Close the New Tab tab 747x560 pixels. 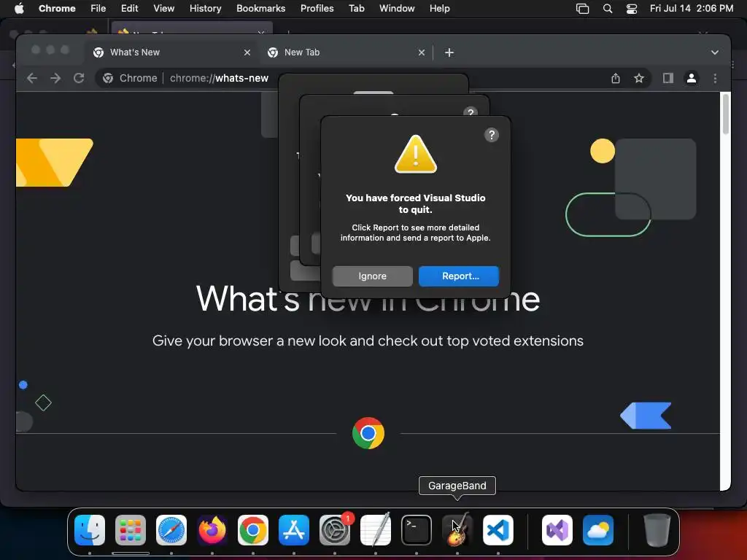tap(422, 52)
